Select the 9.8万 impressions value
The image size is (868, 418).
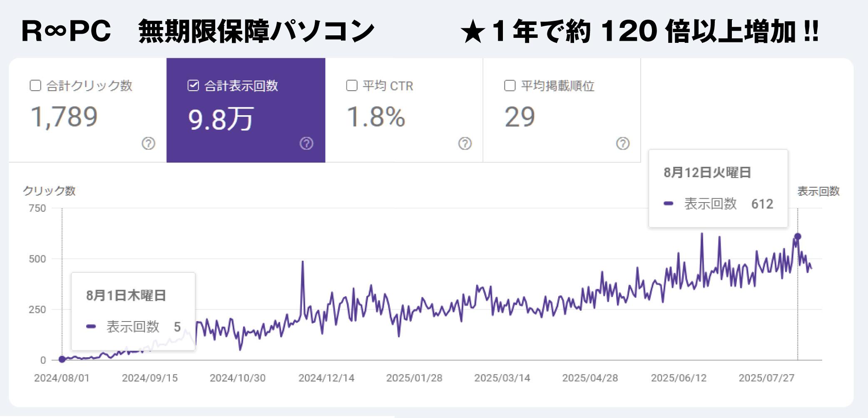[x=221, y=119]
